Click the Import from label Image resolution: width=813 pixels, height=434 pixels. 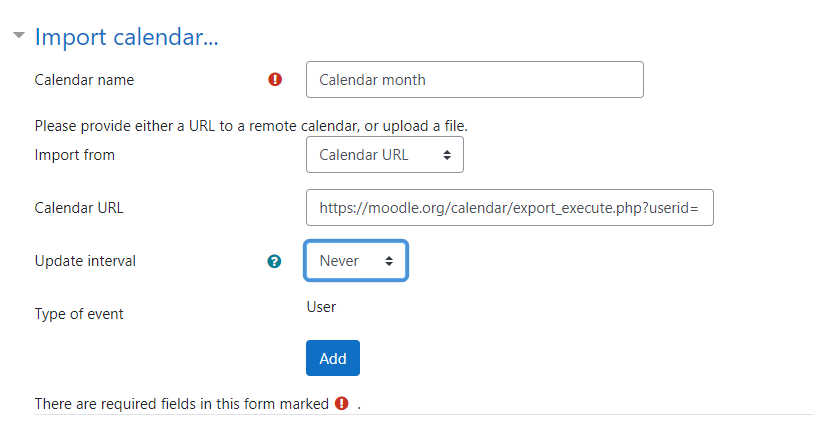[x=75, y=155]
